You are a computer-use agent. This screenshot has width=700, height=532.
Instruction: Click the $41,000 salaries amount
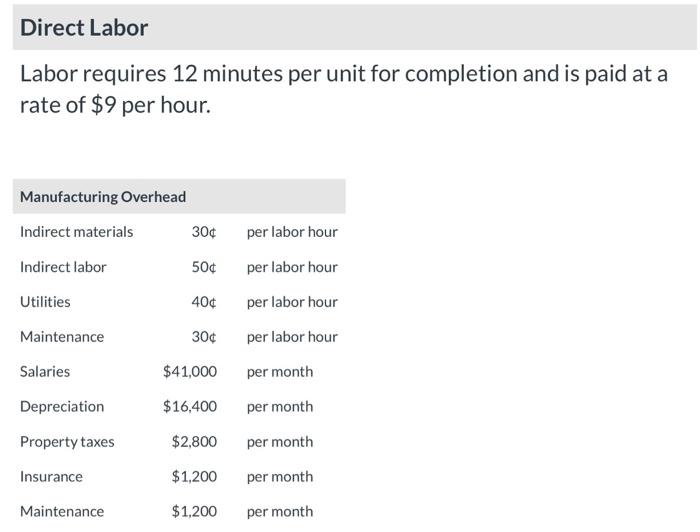point(190,371)
